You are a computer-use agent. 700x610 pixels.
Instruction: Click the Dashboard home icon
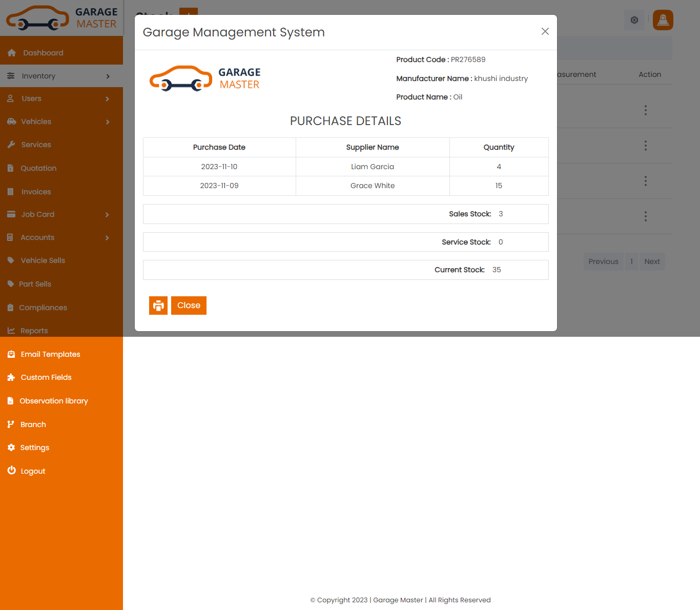tap(12, 53)
